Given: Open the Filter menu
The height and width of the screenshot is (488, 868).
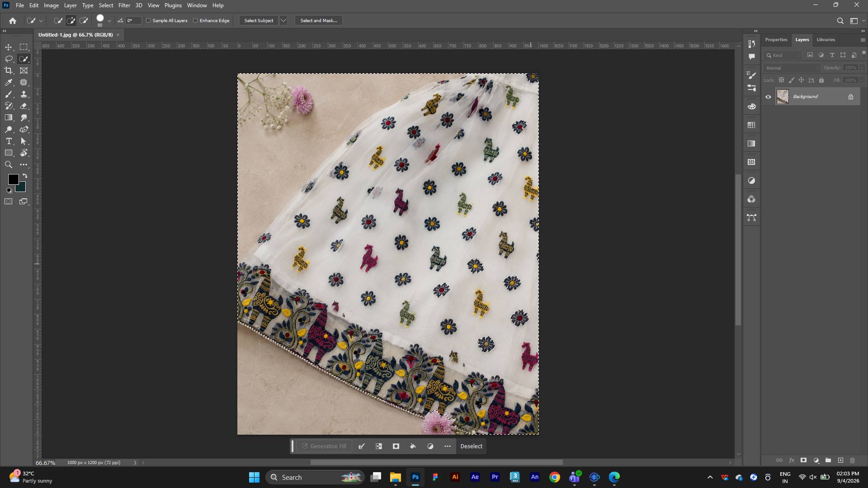Looking at the screenshot, I should 124,5.
